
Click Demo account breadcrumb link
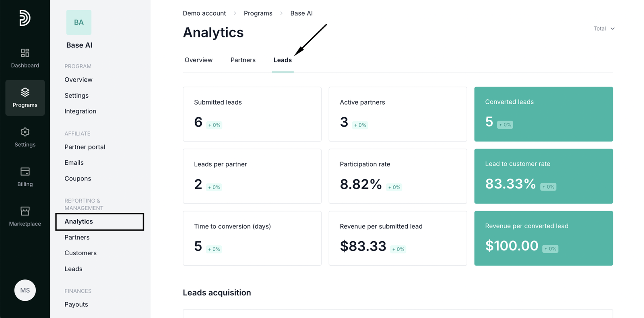pos(204,13)
